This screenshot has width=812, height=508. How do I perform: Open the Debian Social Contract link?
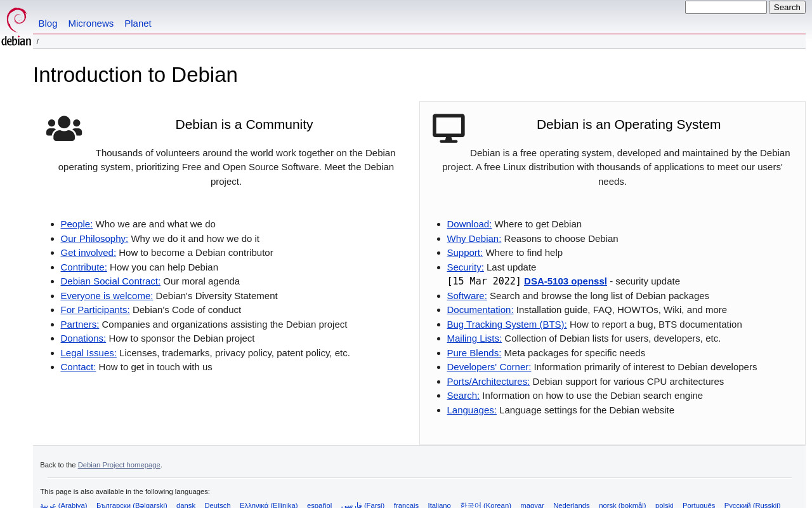(110, 281)
